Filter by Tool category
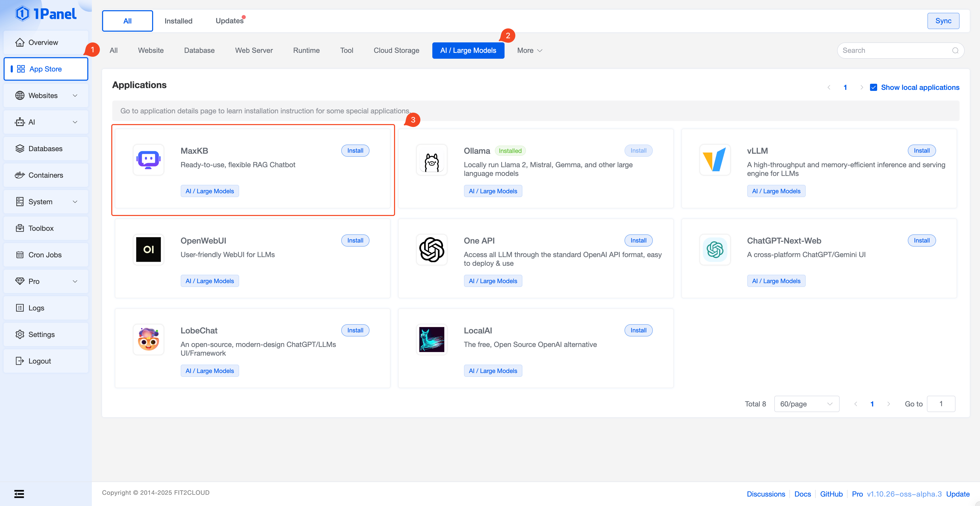Screen dimensions: 980x506 [x=347, y=51]
